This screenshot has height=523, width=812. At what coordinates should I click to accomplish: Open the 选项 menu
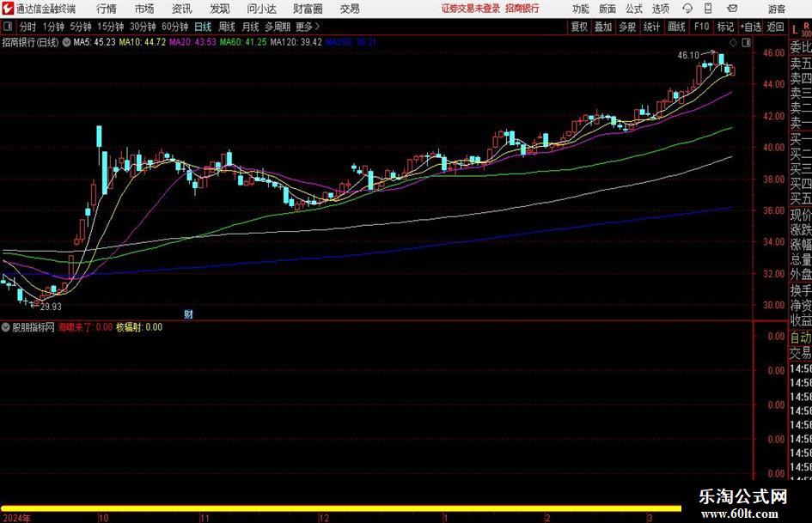pyautogui.click(x=660, y=9)
